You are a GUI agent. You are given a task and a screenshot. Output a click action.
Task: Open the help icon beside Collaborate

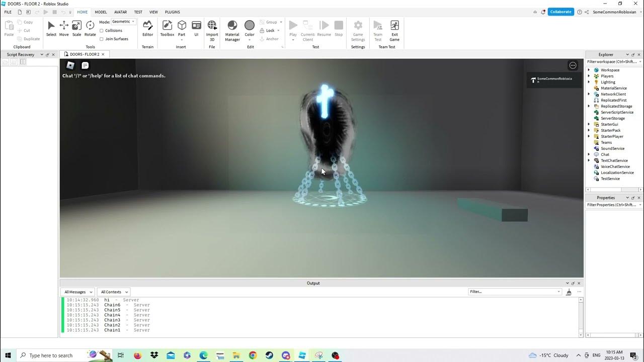coord(580,12)
